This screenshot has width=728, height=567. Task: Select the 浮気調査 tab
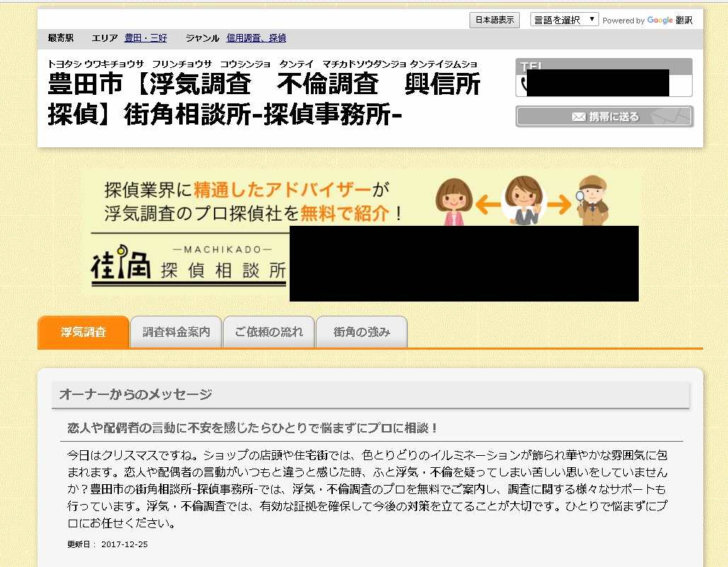84,332
